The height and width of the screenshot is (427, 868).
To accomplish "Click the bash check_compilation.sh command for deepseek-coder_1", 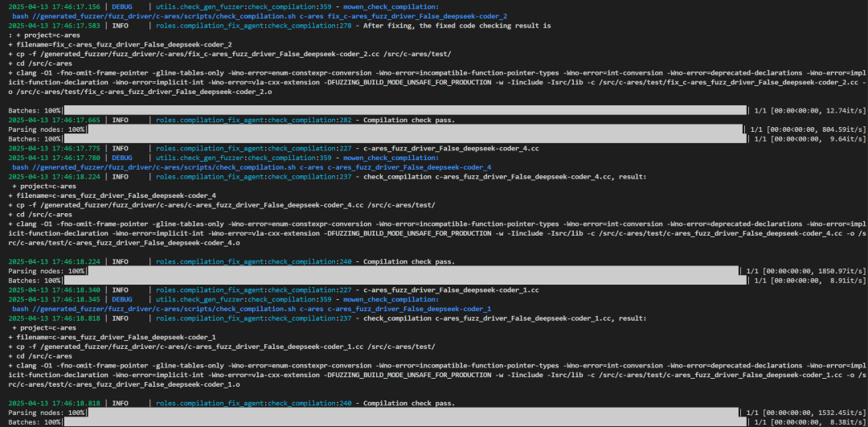I will 252,309.
